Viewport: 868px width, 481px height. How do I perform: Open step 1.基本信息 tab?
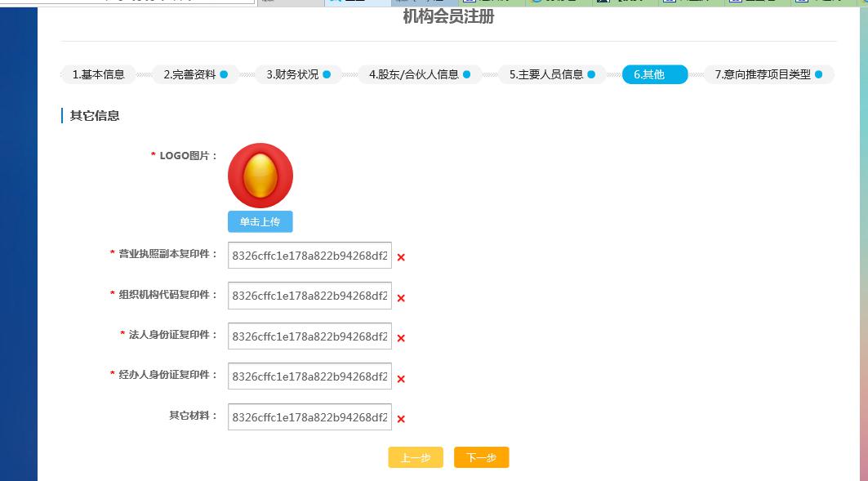pos(99,74)
